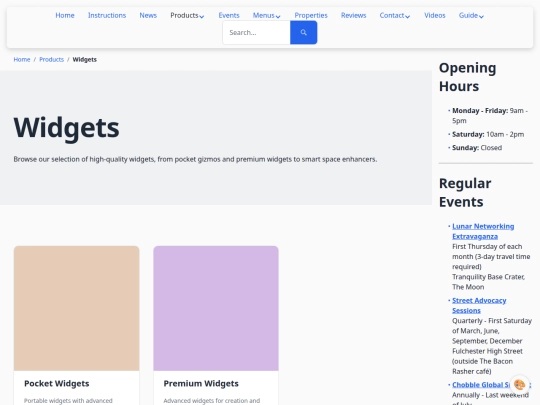Select the Saturday hours entry
The width and height of the screenshot is (540, 405).
[x=488, y=134]
